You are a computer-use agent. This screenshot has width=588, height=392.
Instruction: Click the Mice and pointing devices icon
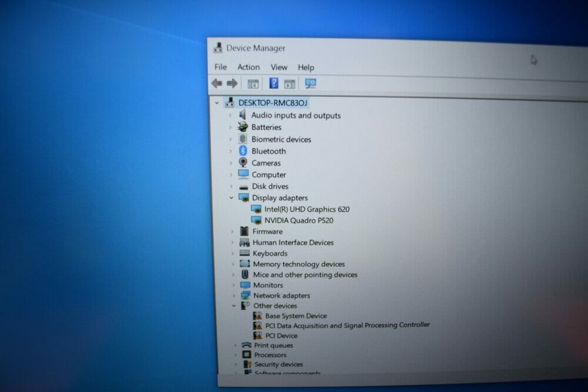(245, 274)
